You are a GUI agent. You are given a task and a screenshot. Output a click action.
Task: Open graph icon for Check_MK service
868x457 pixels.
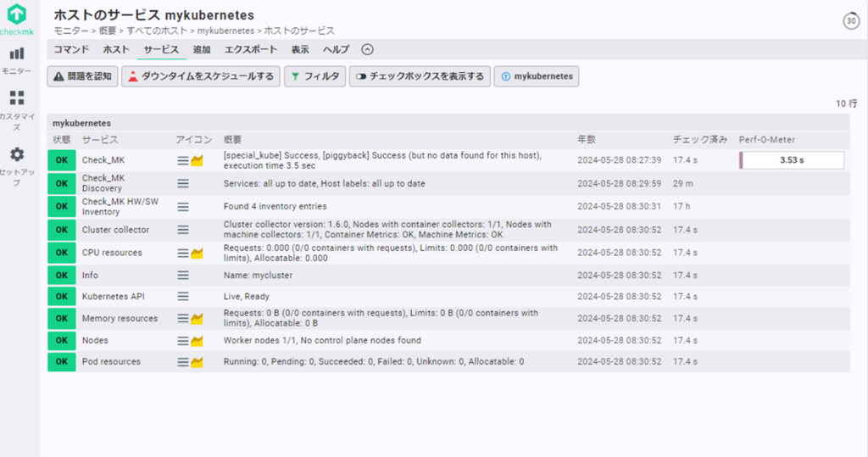click(x=197, y=160)
